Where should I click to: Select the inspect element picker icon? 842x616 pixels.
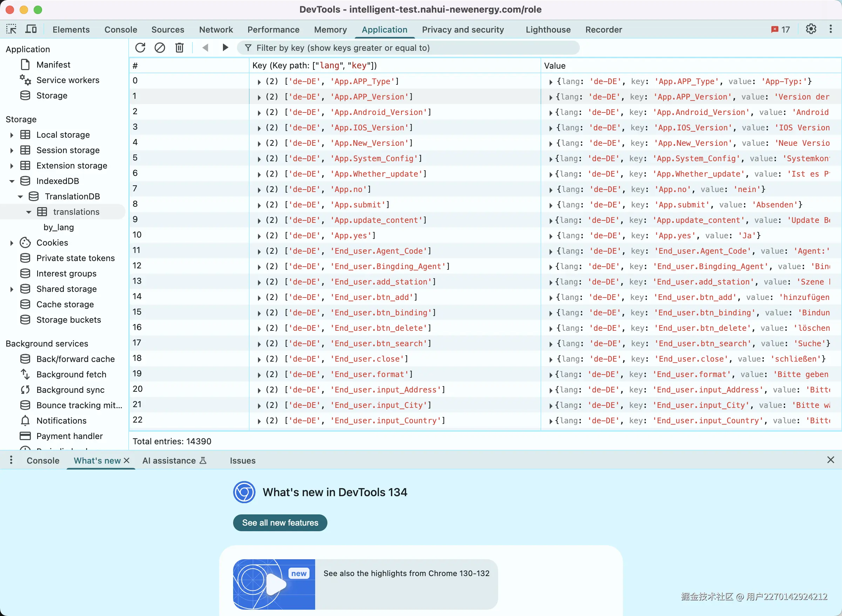pos(11,29)
